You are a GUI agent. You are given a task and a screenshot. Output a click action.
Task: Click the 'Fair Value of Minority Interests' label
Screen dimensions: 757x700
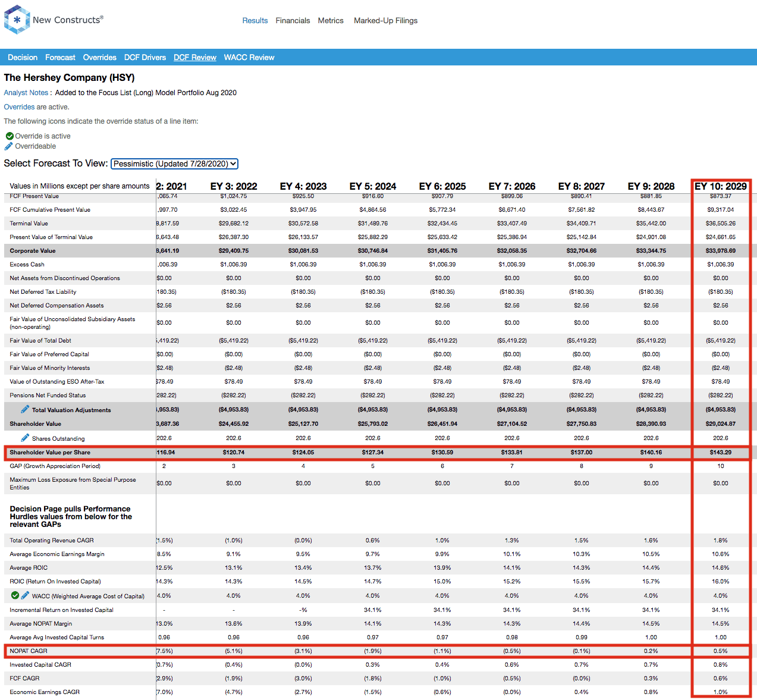point(50,368)
